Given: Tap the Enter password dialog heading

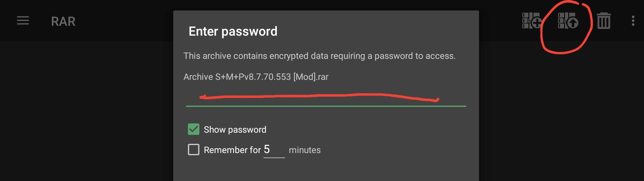Looking at the screenshot, I should (x=233, y=31).
